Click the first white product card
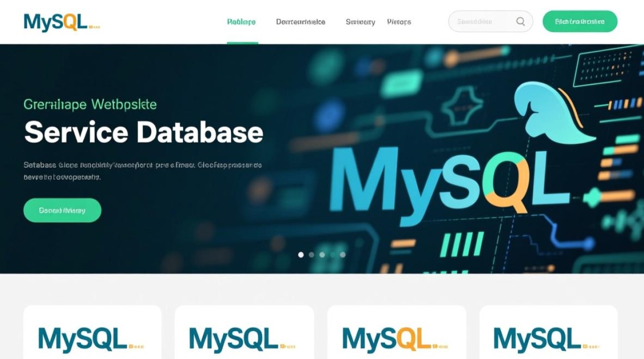 pos(92,333)
